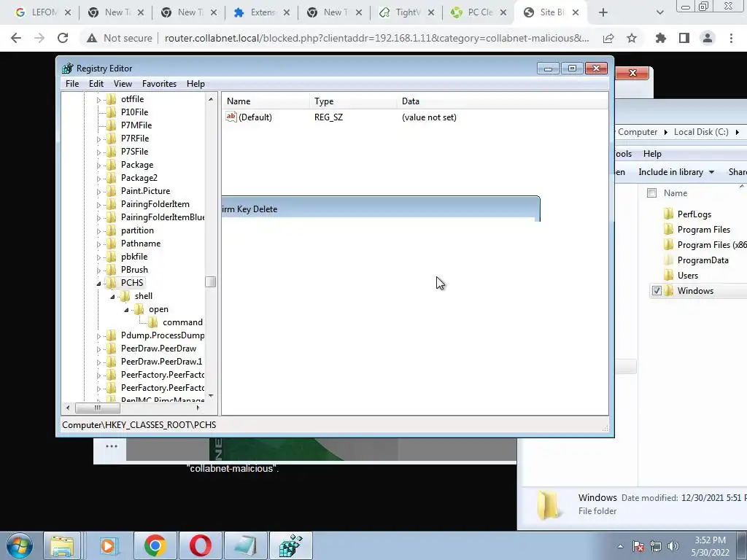Select the PerfLogs folder in Explorer

pyautogui.click(x=694, y=214)
